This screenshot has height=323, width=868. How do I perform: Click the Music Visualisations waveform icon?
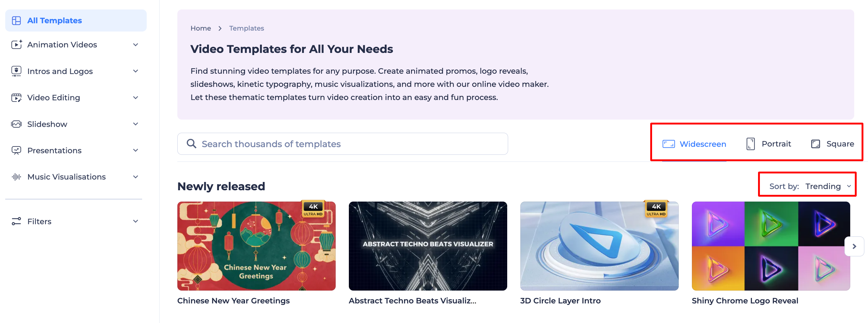pos(16,177)
